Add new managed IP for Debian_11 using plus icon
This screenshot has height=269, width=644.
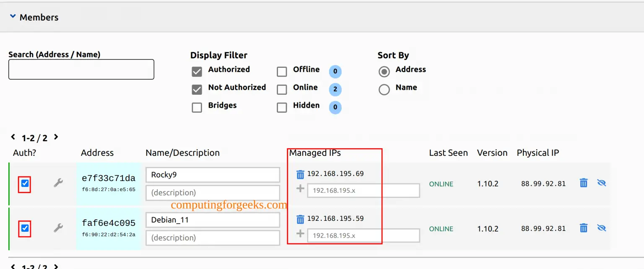click(x=300, y=233)
